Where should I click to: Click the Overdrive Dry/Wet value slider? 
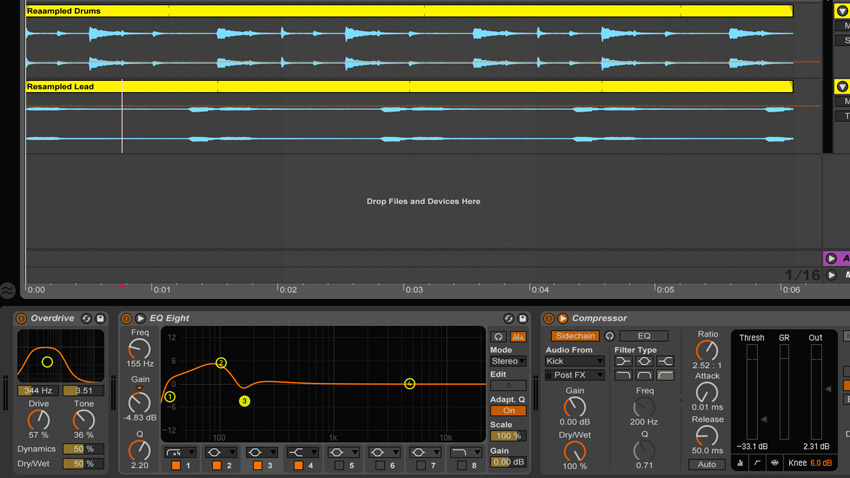tap(82, 464)
